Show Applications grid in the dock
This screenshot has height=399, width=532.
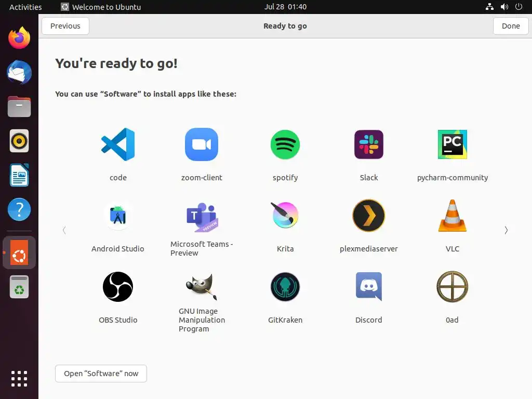coord(19,379)
